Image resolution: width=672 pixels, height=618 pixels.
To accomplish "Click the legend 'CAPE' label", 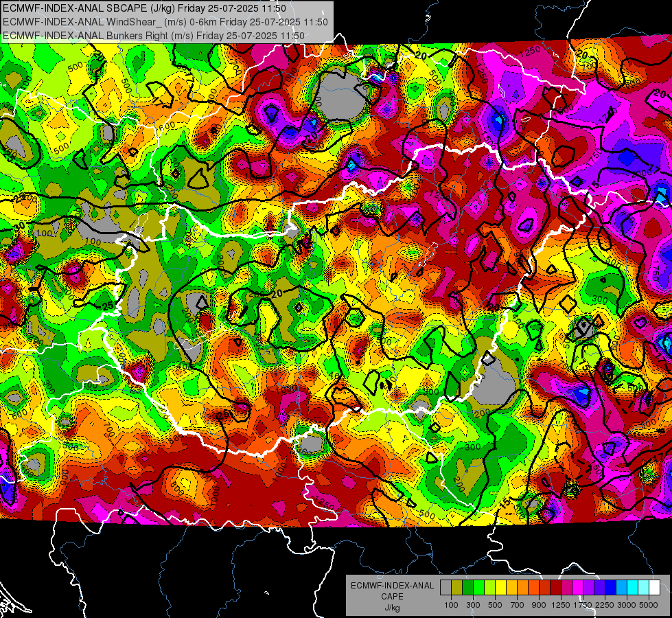I will click(x=392, y=597).
